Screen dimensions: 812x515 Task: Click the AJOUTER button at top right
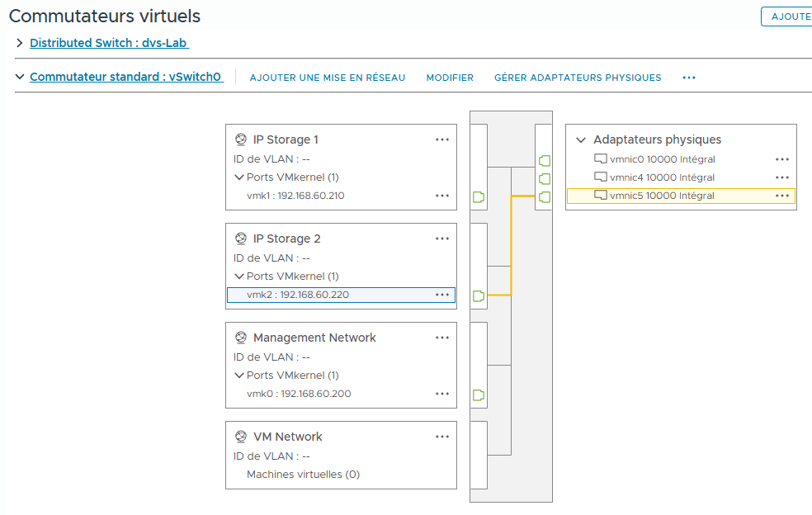pyautogui.click(x=790, y=16)
